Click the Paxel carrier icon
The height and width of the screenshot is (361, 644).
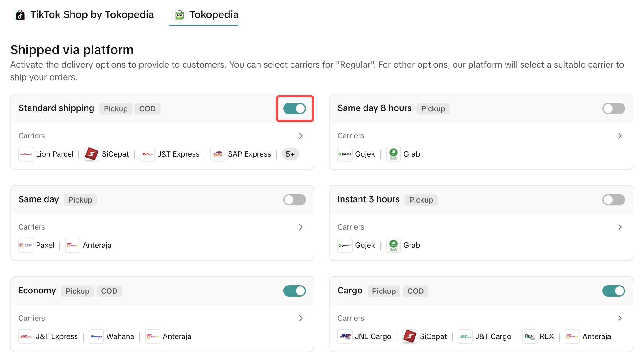point(26,245)
